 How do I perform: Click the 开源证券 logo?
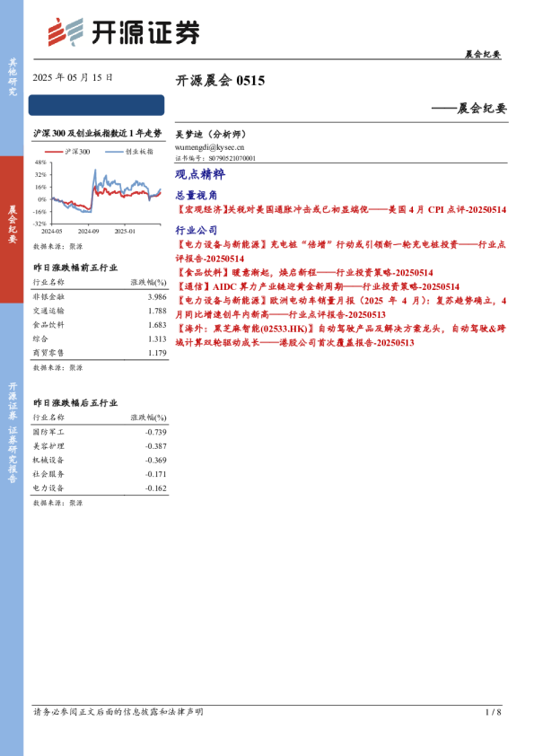(x=123, y=32)
